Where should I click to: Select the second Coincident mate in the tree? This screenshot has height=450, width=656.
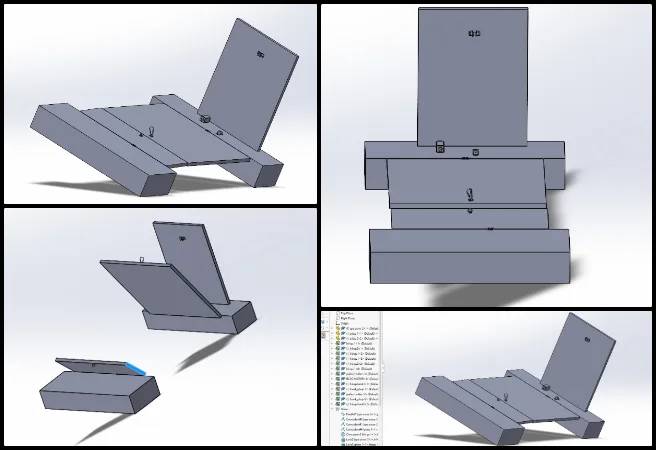pyautogui.click(x=343, y=424)
